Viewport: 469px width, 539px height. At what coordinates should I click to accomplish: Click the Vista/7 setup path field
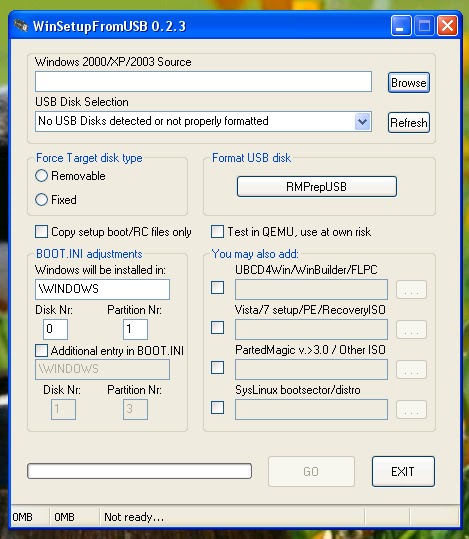pos(311,329)
